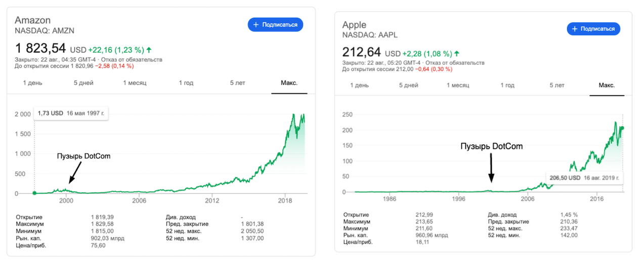Click plus icon on Amazon subscribe button
Screen dimensions: 644x263
[256, 24]
